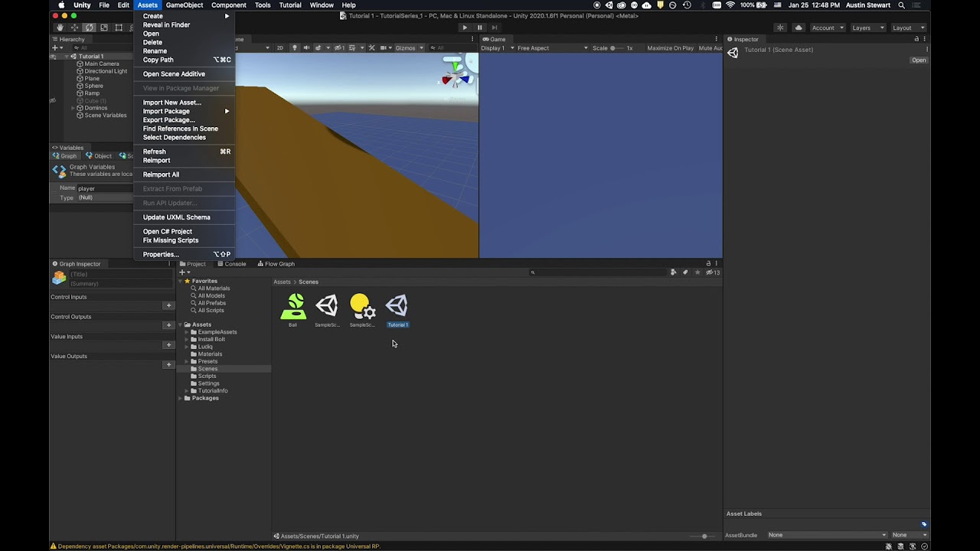Viewport: 980px width, 551px height.
Task: Click Search by Type icon in Project
Action: point(674,272)
